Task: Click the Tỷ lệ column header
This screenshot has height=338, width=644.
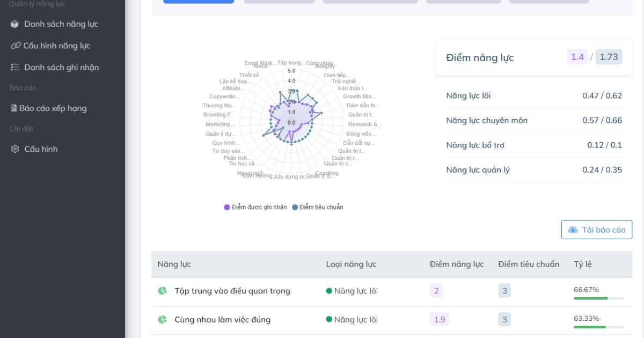Action: (x=583, y=264)
